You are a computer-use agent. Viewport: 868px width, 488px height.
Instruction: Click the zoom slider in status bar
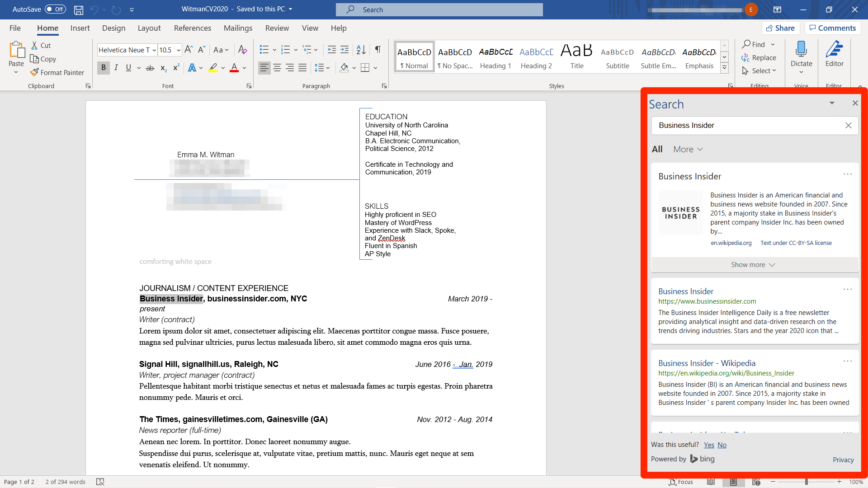[806, 482]
